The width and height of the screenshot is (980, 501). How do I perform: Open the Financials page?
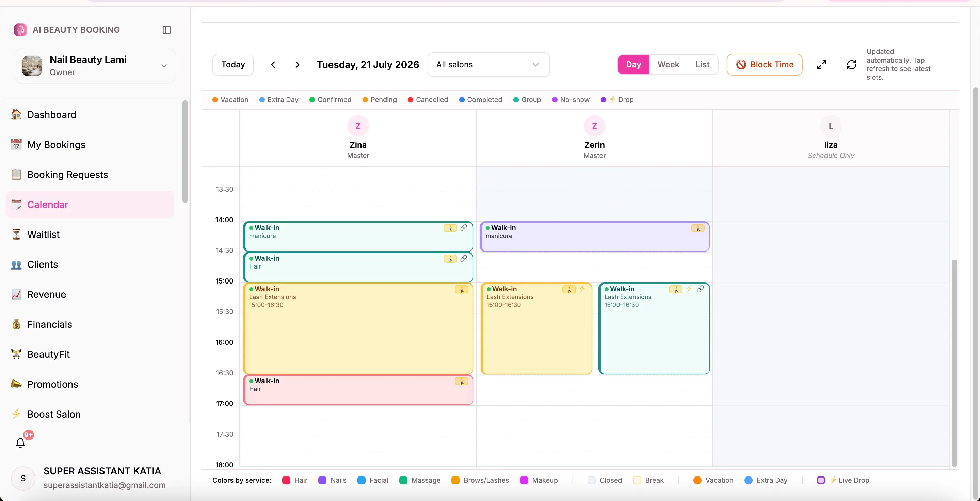tap(90, 324)
